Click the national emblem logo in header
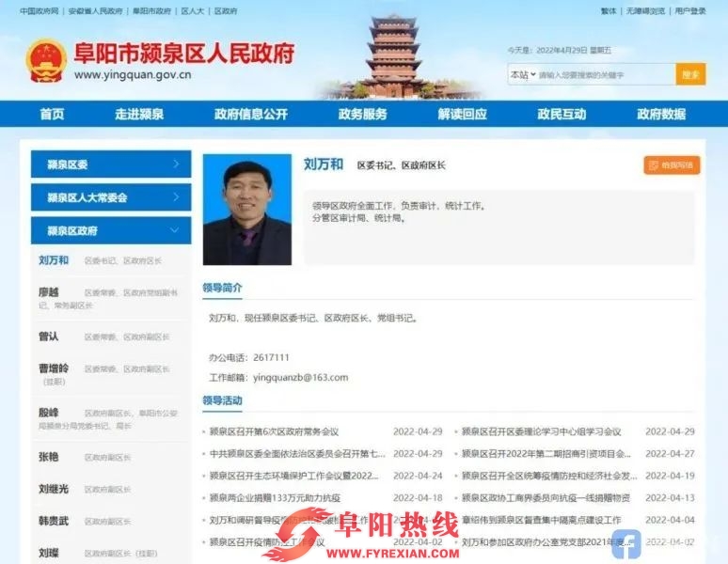Viewport: 728px width, 564px height. point(44,61)
